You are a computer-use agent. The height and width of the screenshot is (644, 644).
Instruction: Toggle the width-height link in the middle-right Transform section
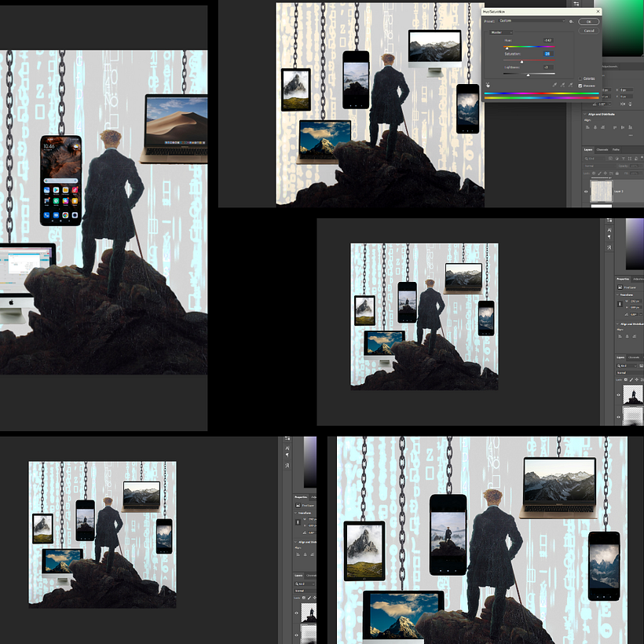620,305
